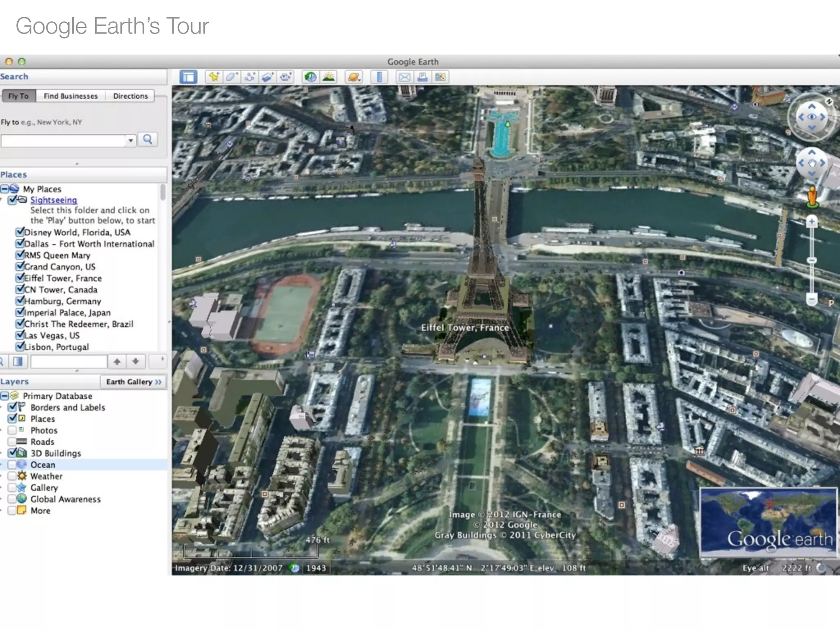
Task: Click the zoom slider handle
Action: [x=812, y=260]
